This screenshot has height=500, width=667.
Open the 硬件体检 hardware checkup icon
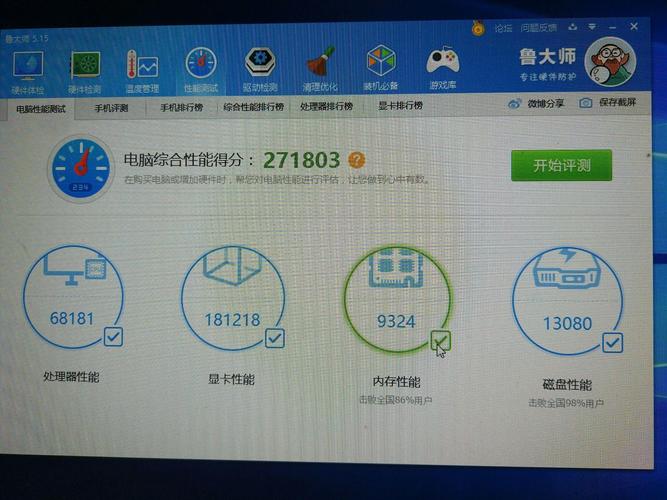click(x=28, y=71)
